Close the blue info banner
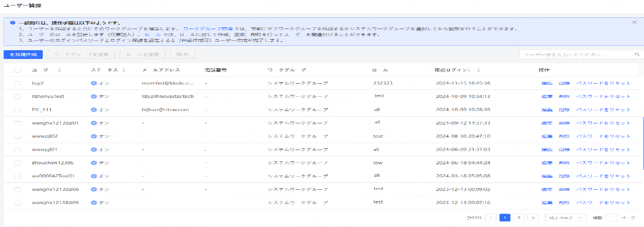Viewport: 644px width, 227px height. pyautogui.click(x=635, y=22)
